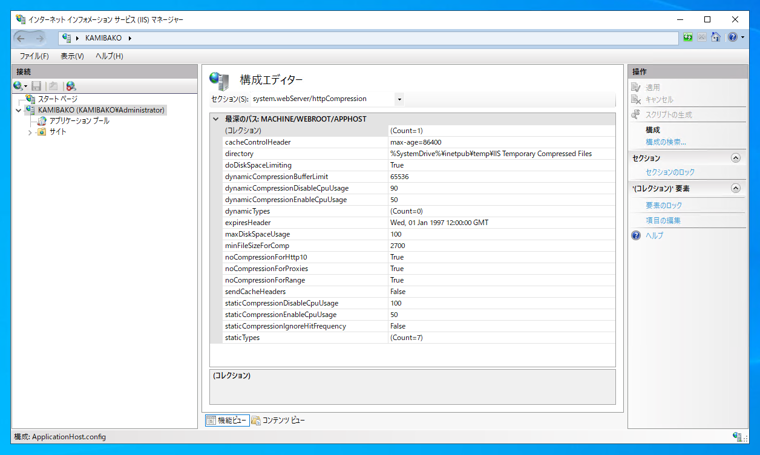Open the 表示(V) menu
This screenshot has height=455, width=760.
pyautogui.click(x=72, y=56)
